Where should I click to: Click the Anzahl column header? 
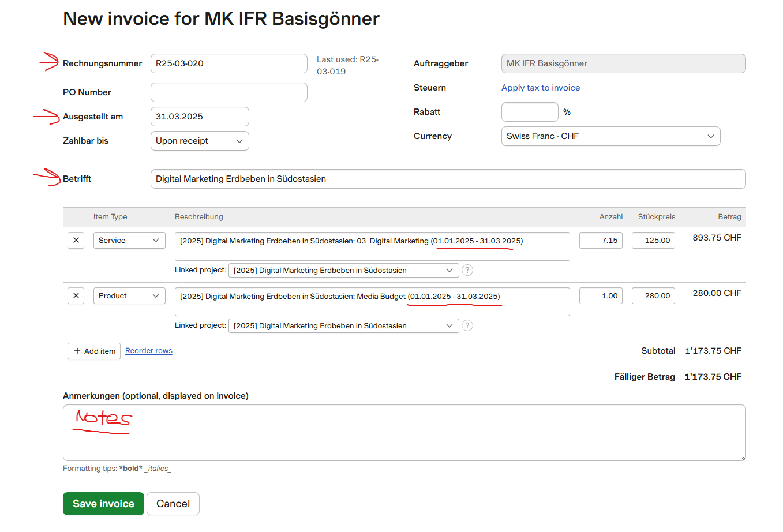point(611,217)
